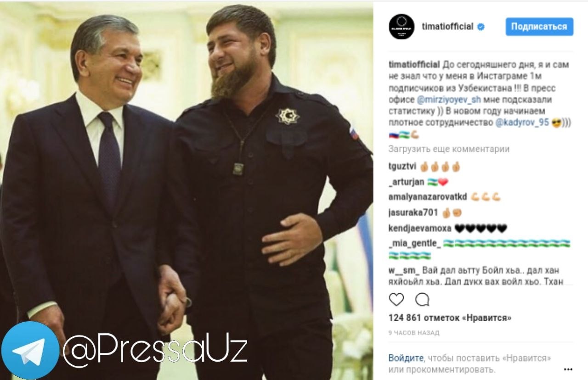Like the post with the heart icon
The image size is (588, 380).
pos(396,300)
